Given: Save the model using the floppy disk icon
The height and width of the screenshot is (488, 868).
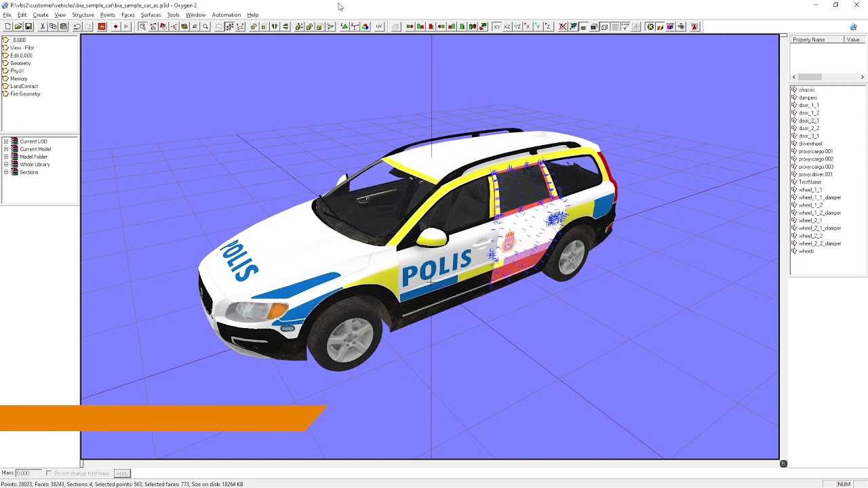Looking at the screenshot, I should 28,26.
